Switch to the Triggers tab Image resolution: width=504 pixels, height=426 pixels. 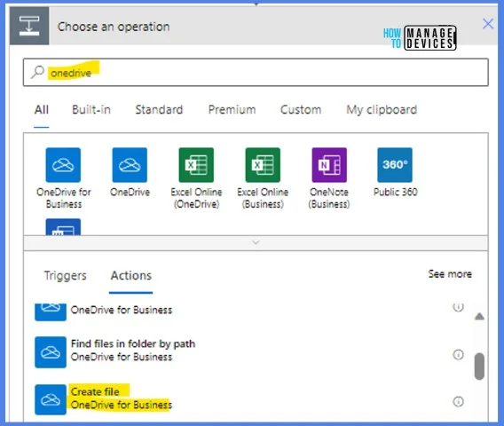tap(66, 275)
